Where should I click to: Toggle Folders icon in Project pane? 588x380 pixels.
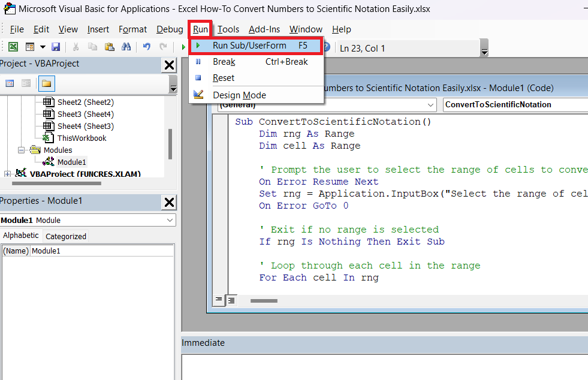(47, 83)
